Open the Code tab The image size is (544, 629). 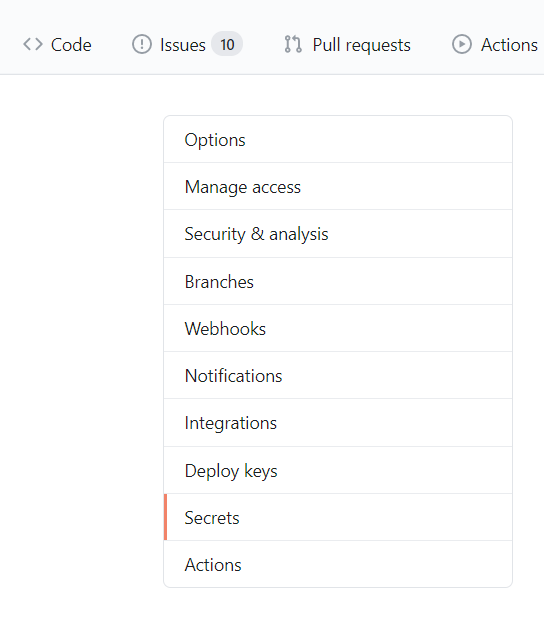[x=57, y=45]
